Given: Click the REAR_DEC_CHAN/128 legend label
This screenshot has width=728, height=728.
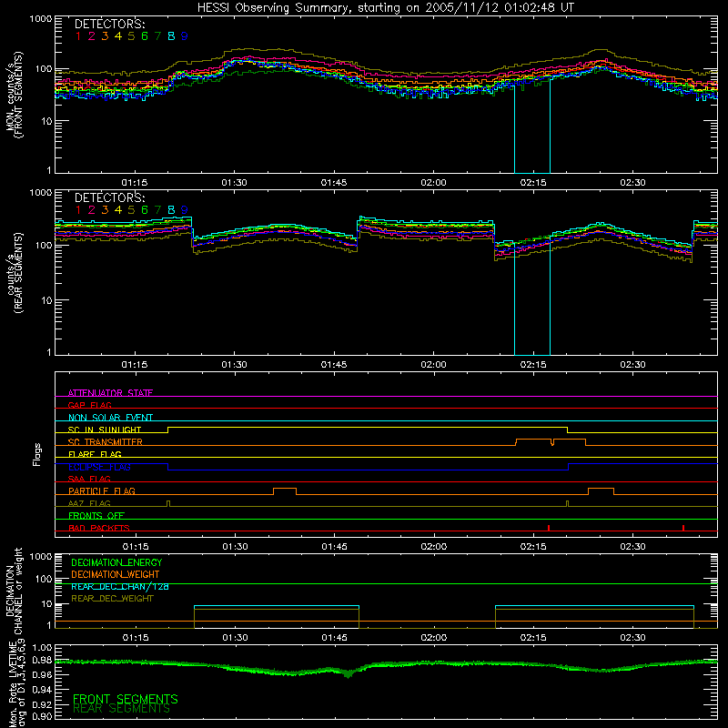Looking at the screenshot, I should (x=120, y=587).
